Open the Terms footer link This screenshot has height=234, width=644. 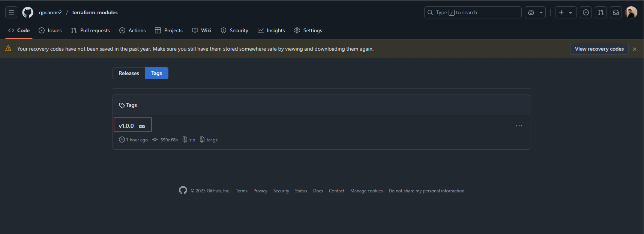pyautogui.click(x=242, y=191)
